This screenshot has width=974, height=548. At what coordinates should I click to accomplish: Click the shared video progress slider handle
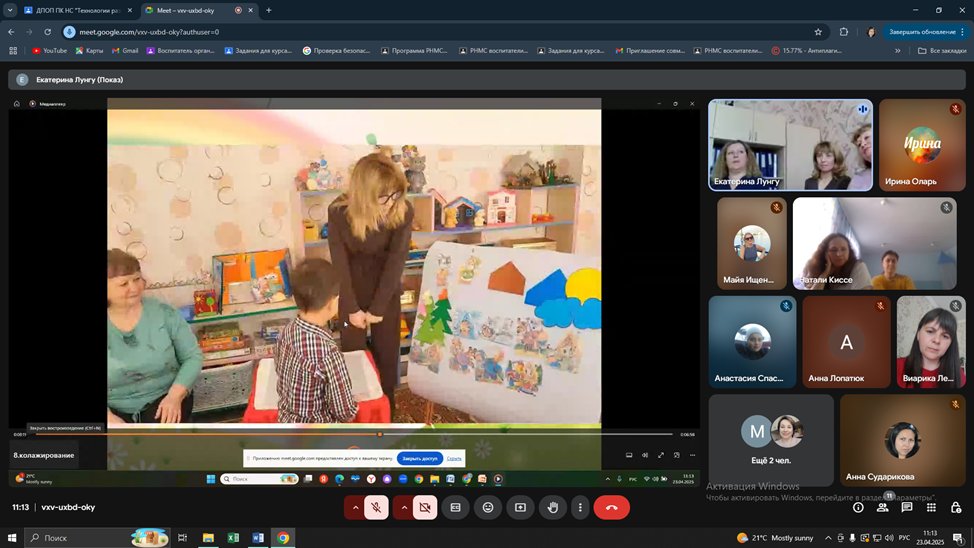coord(380,434)
